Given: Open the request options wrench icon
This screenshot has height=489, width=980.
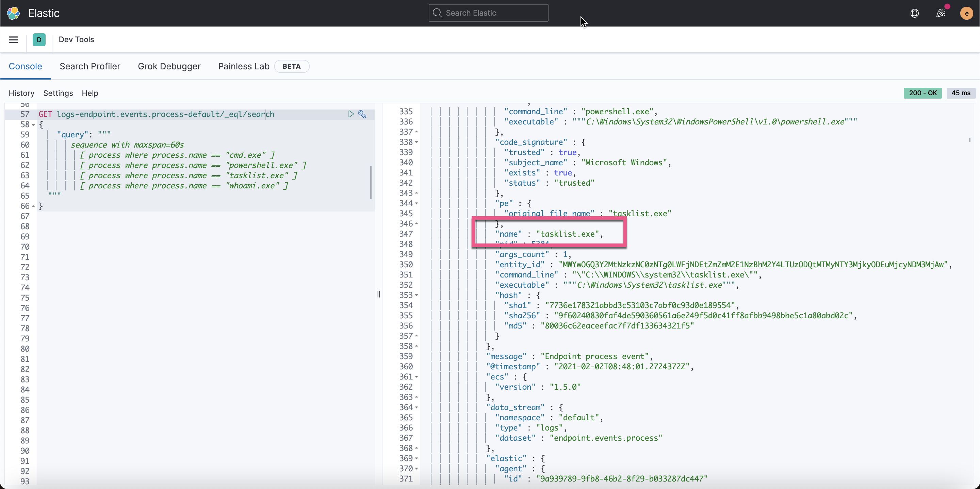Looking at the screenshot, I should [362, 114].
